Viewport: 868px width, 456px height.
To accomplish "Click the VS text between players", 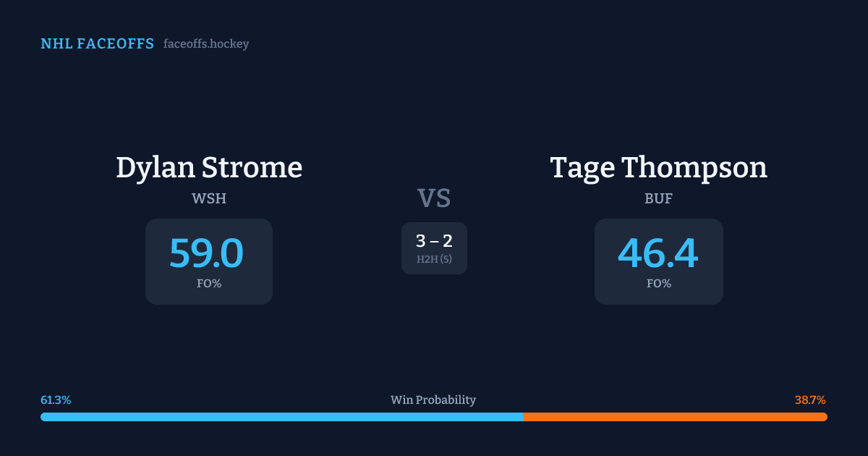I will [x=434, y=198].
